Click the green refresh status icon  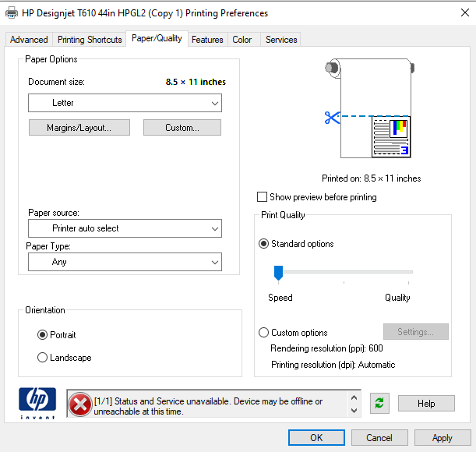point(379,403)
